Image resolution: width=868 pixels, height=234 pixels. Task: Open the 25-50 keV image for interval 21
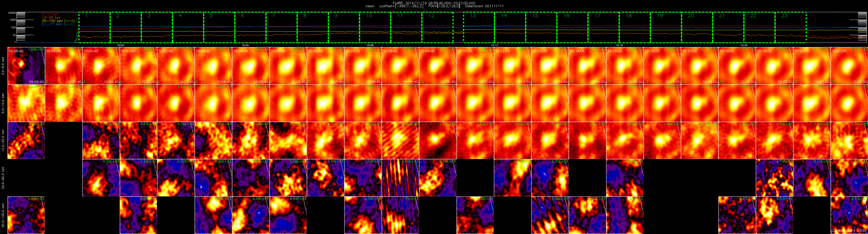pos(774,177)
